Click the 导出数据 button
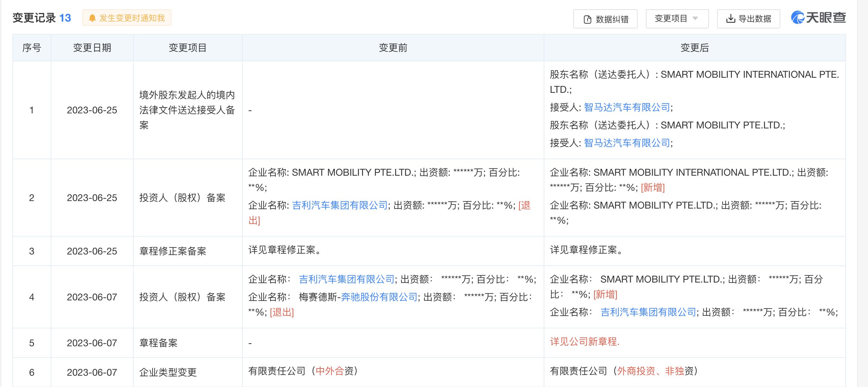This screenshot has height=387, width=868. 748,19
